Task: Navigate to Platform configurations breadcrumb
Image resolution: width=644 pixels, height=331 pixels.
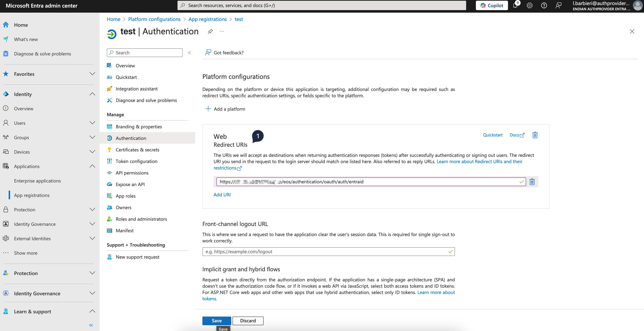Action: click(154, 19)
